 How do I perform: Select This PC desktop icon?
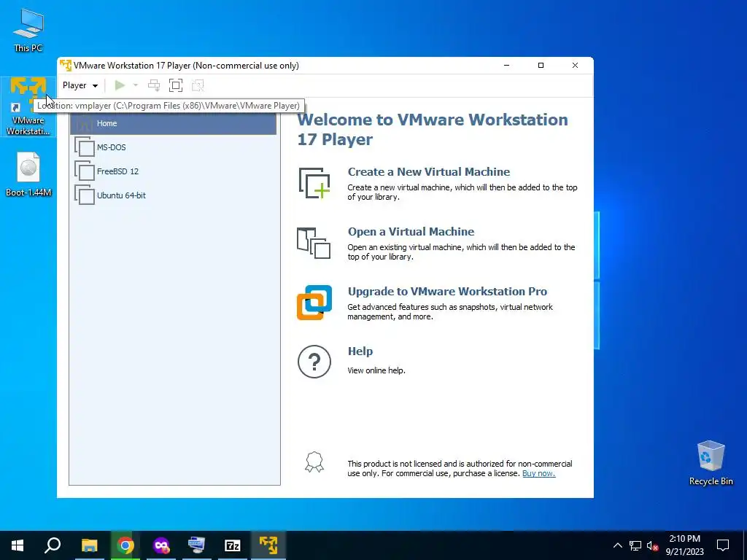(x=28, y=31)
